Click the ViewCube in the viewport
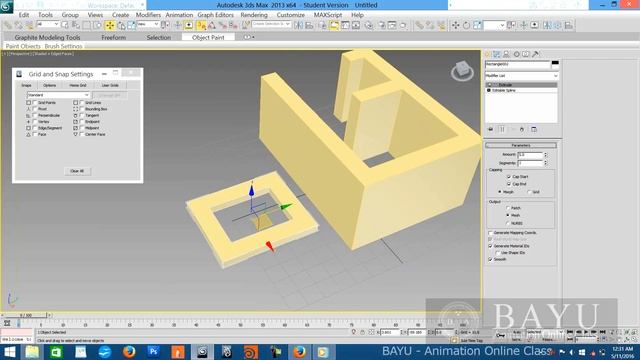 point(462,71)
